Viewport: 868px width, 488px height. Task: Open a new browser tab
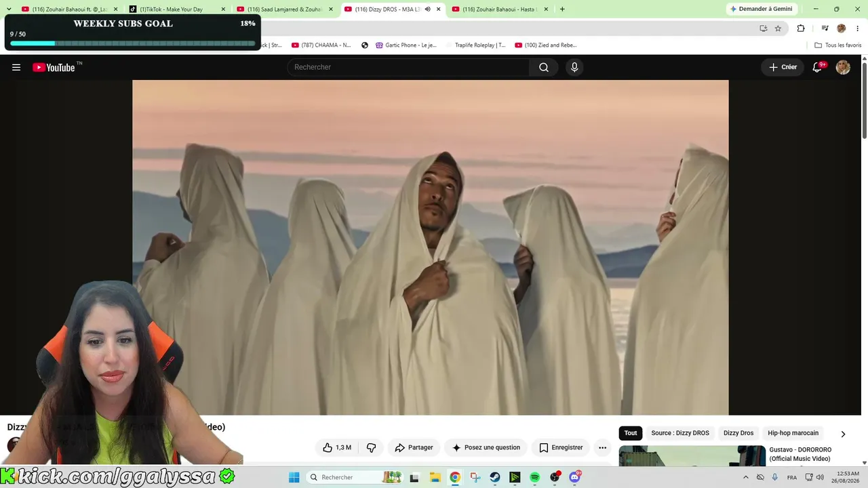(562, 9)
